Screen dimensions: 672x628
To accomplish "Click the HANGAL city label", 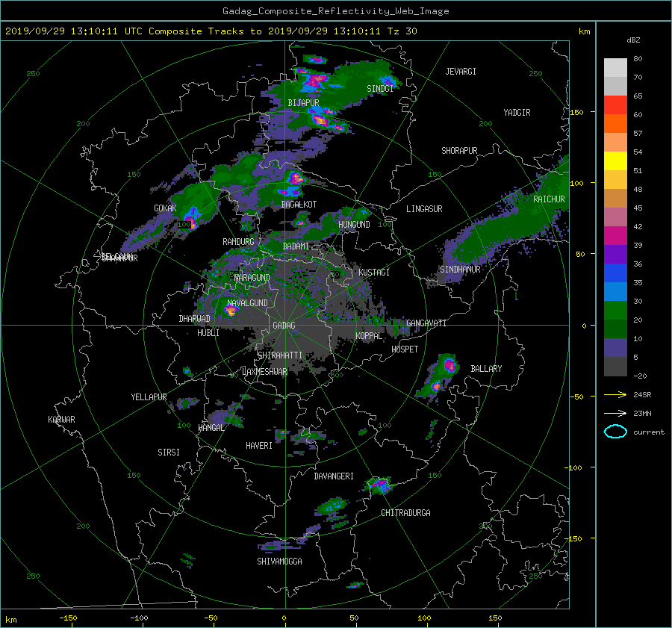I will point(211,428).
